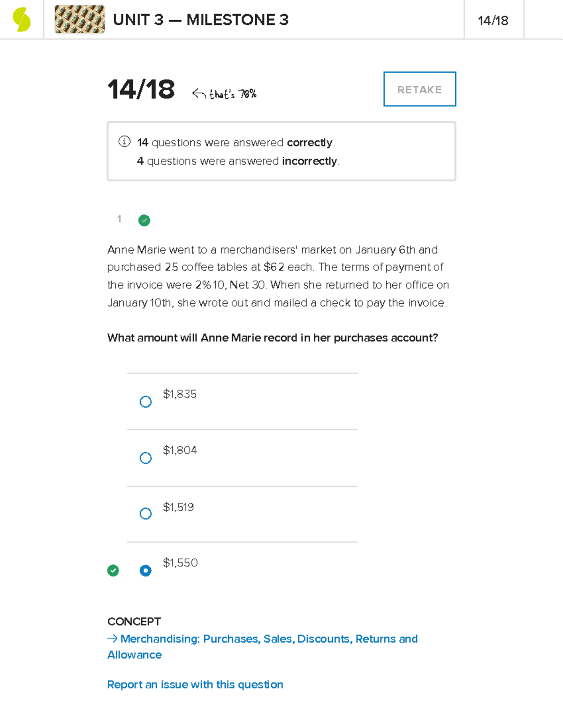Click the back arrow next to 'that's 78%'
The width and height of the screenshot is (563, 728).
[198, 94]
